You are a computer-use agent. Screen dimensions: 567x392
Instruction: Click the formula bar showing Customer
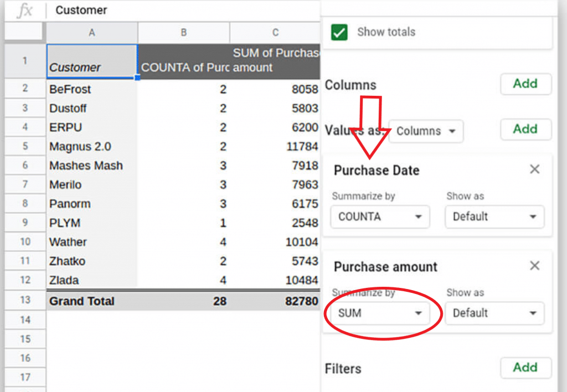(x=183, y=10)
